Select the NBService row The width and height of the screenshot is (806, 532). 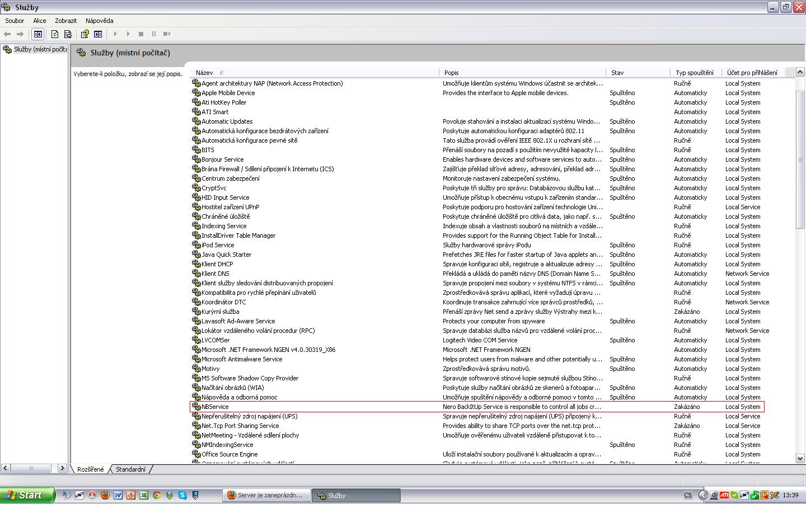(x=215, y=407)
